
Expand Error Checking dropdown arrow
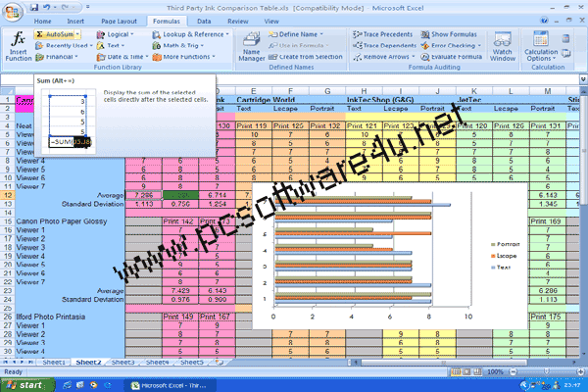479,46
